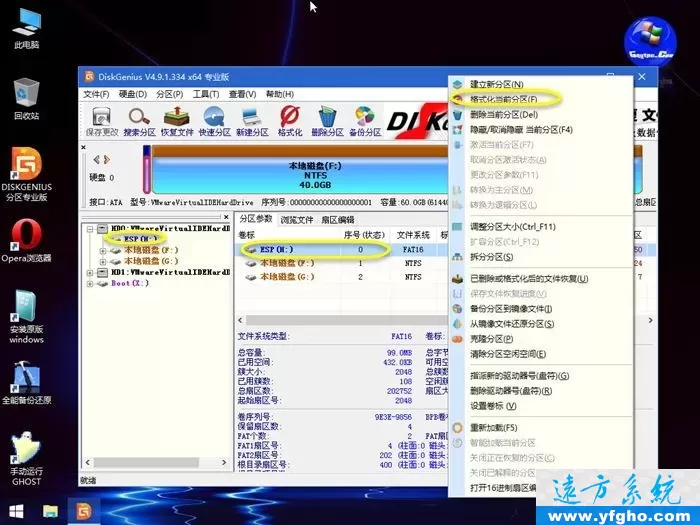This screenshot has width=700, height=525.
Task: Select Boot (X:) in the tree
Action: tap(129, 283)
